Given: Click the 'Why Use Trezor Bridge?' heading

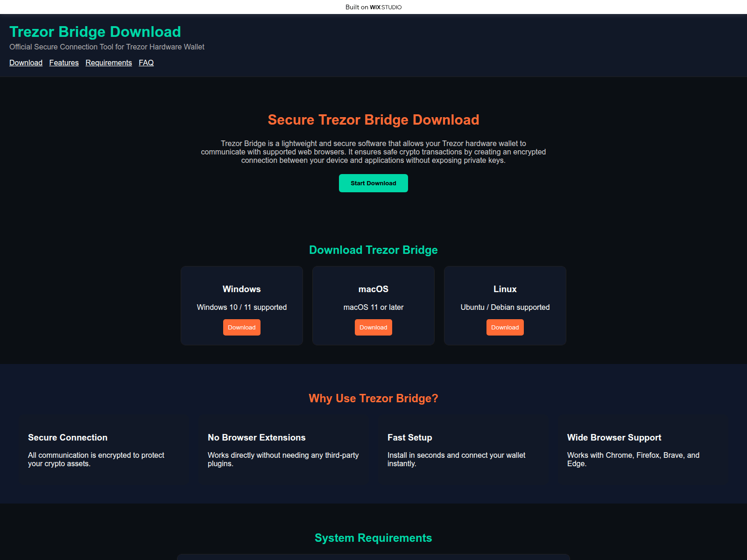Looking at the screenshot, I should (x=373, y=398).
